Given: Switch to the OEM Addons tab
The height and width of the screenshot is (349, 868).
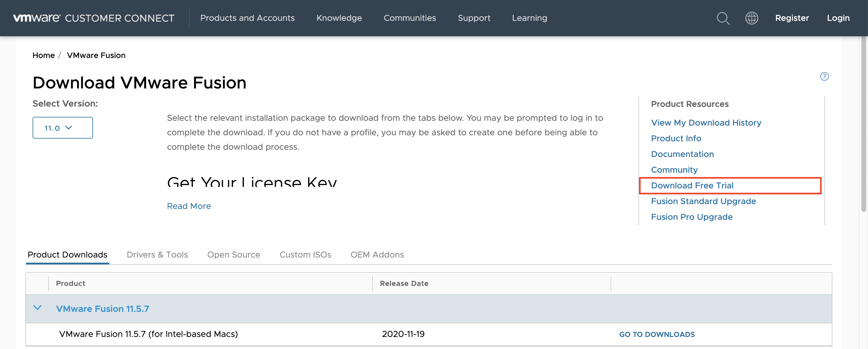Looking at the screenshot, I should (377, 255).
